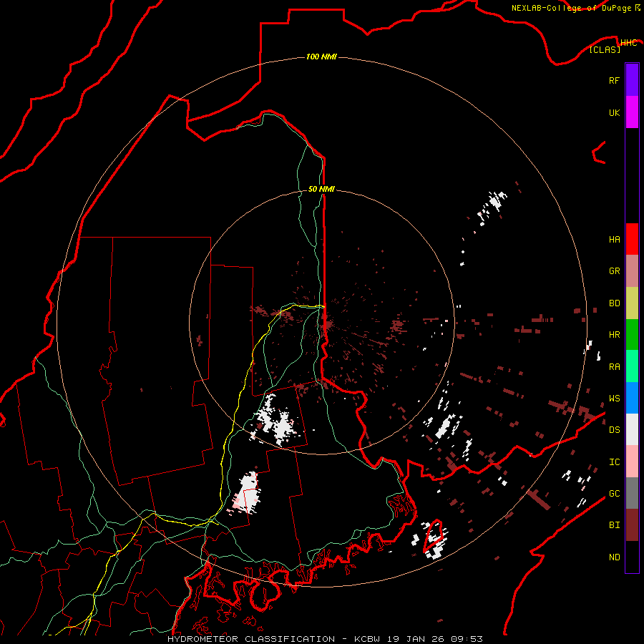Select the BI brown legend swatch
Screen dimensions: 644x644
(x=632, y=525)
